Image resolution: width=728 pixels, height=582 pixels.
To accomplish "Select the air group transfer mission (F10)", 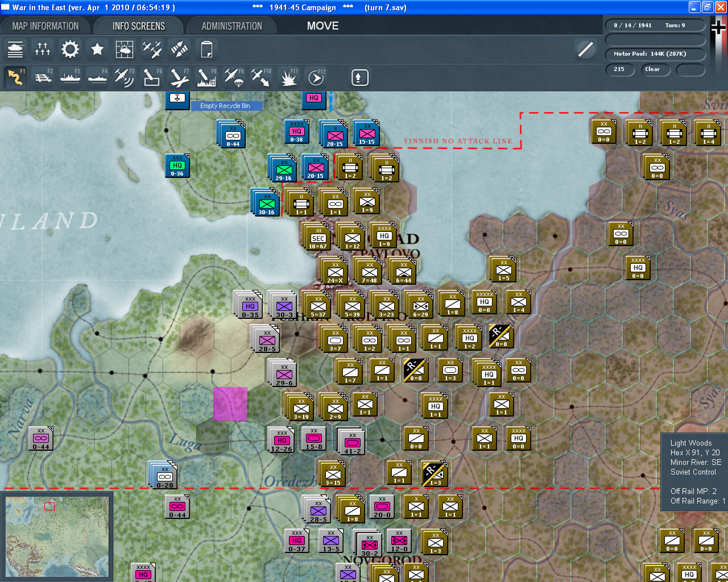I will [x=261, y=77].
